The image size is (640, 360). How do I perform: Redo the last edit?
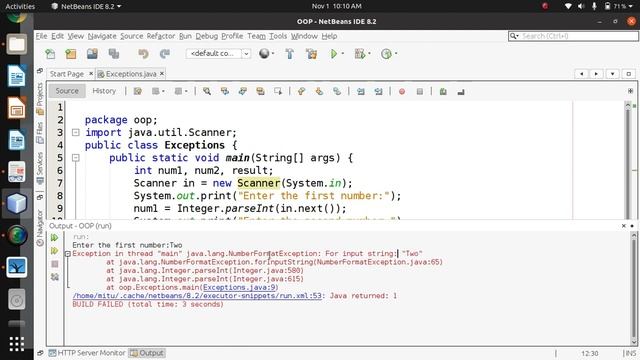[164, 54]
